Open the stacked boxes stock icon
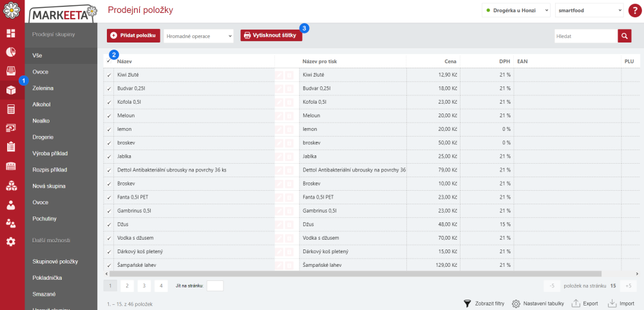Image resolution: width=644 pixels, height=310 pixels. (11, 186)
